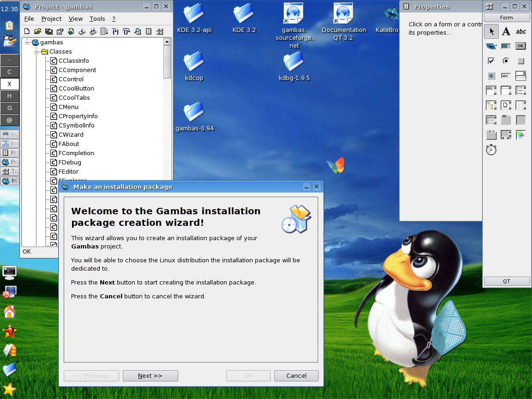Open the Project menu

51,19
